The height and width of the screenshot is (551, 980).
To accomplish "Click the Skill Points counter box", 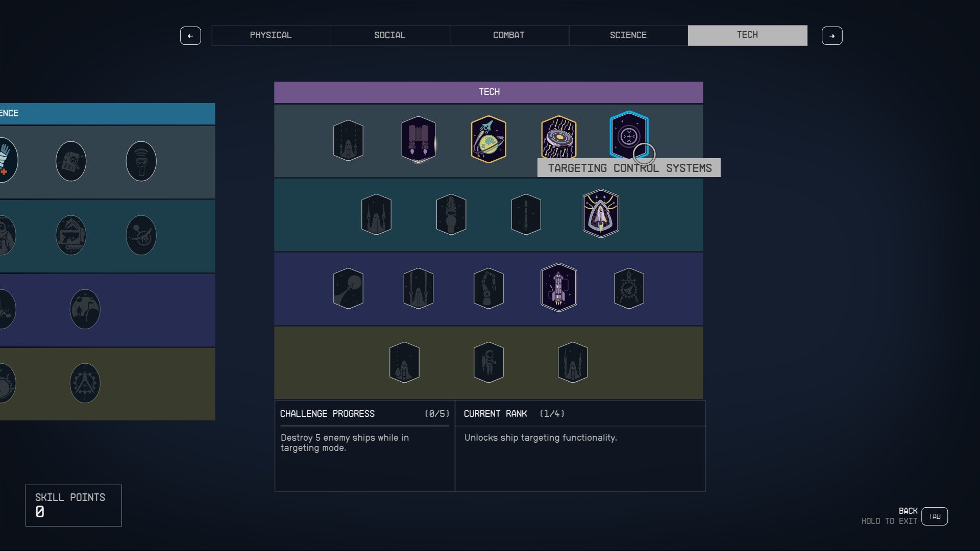I will (73, 505).
